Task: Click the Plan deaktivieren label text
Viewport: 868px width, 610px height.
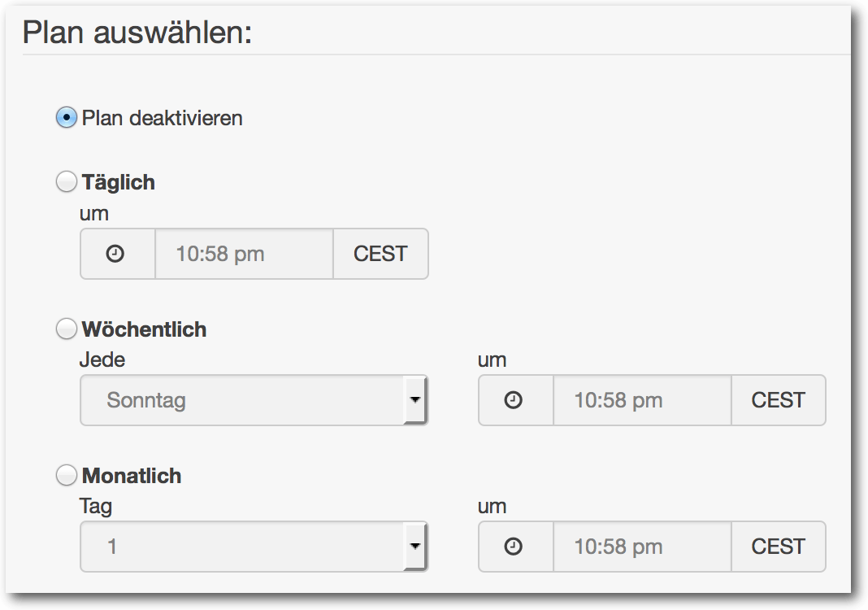Action: (163, 118)
